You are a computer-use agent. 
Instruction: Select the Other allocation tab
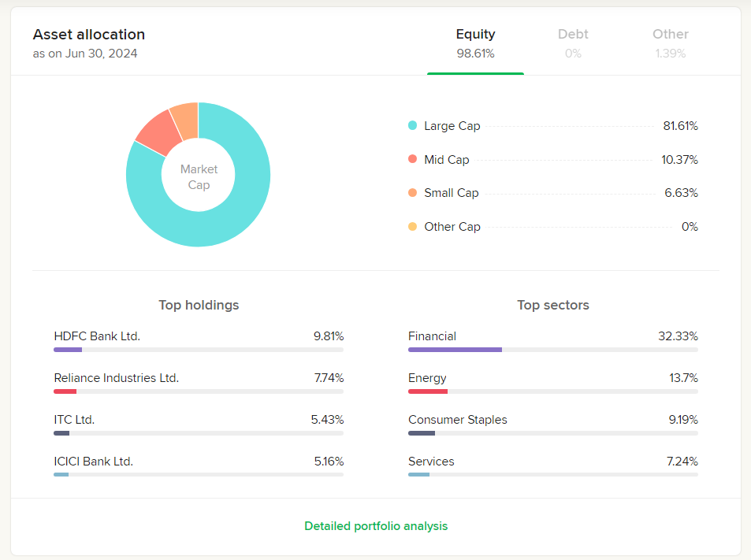tap(670, 43)
